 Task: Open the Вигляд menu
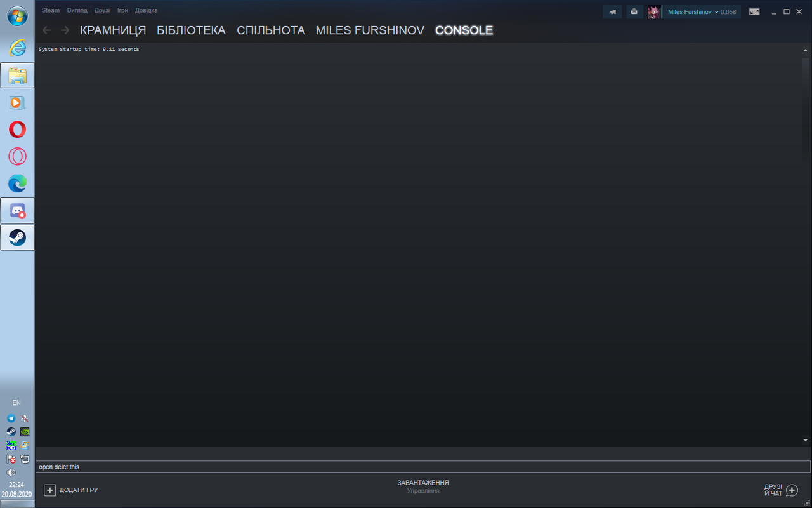pos(77,10)
